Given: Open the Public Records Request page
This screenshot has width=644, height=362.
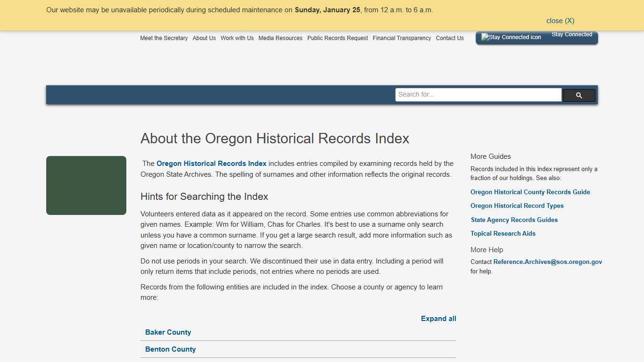Looking at the screenshot, I should (x=338, y=38).
